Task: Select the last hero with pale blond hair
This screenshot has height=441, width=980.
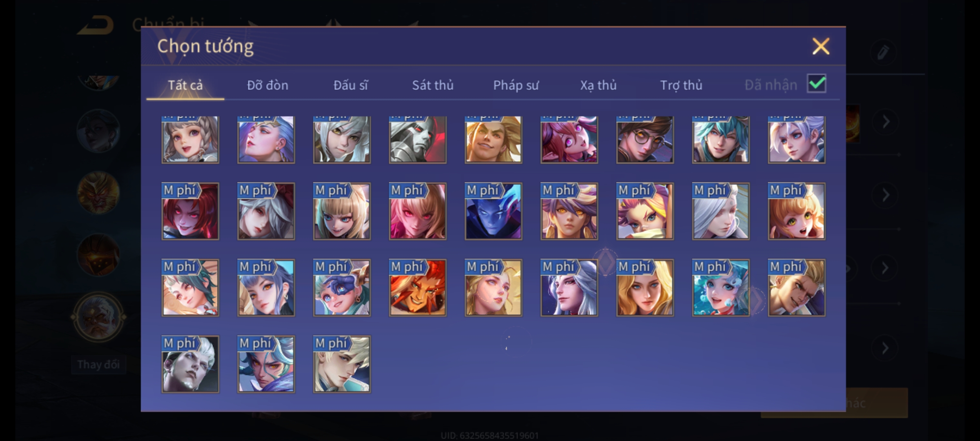Action: point(342,364)
